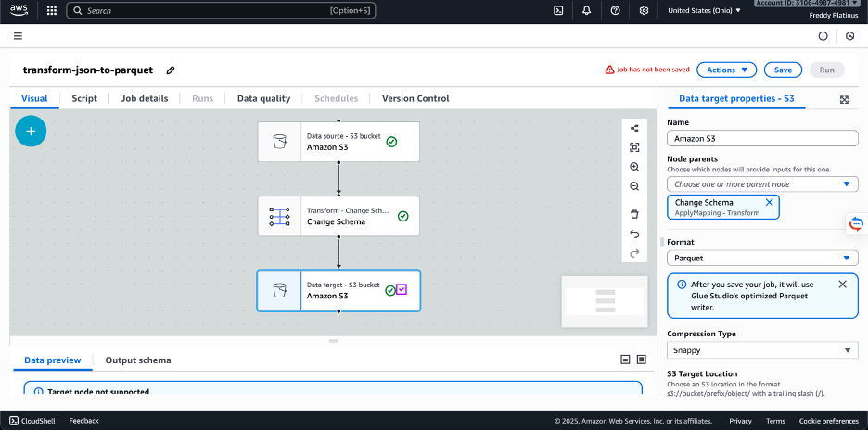Open the Data quality tab
868x430 pixels.
tap(263, 98)
